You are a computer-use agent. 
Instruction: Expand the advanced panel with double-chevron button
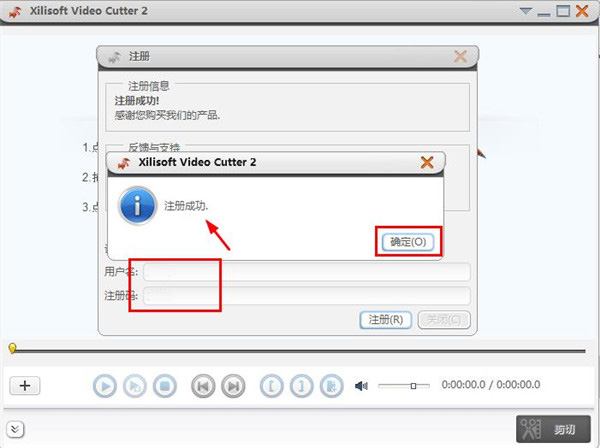[x=15, y=429]
